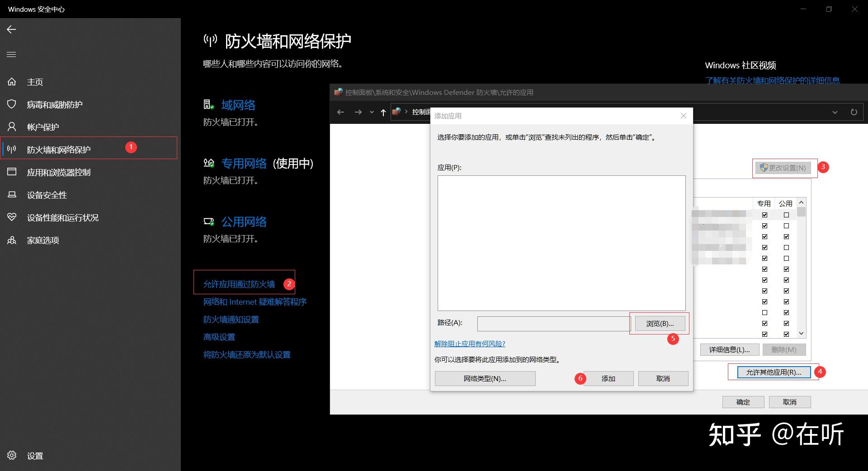Click 取消 in allowed apps window

coord(790,402)
